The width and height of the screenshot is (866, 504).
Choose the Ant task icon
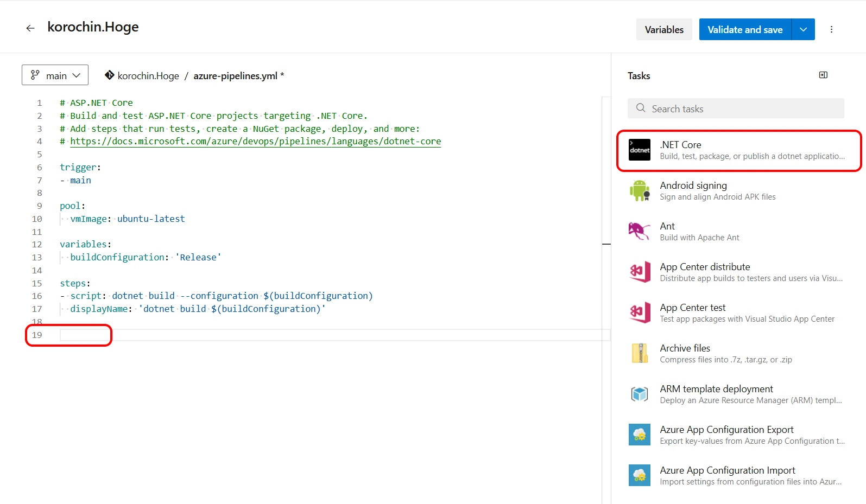point(639,232)
